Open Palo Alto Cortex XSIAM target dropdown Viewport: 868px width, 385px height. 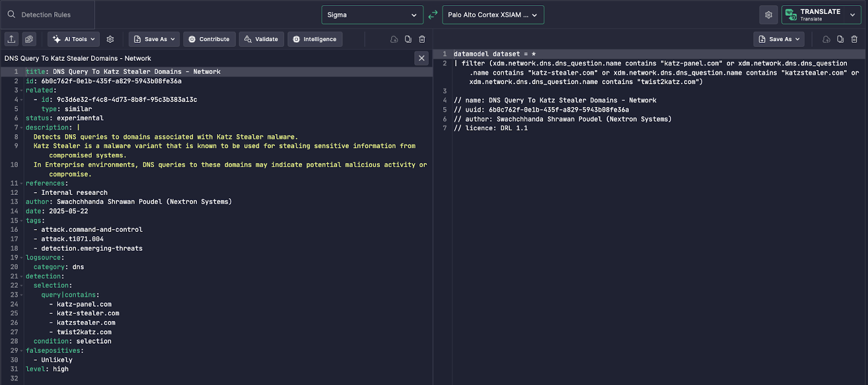click(x=493, y=15)
